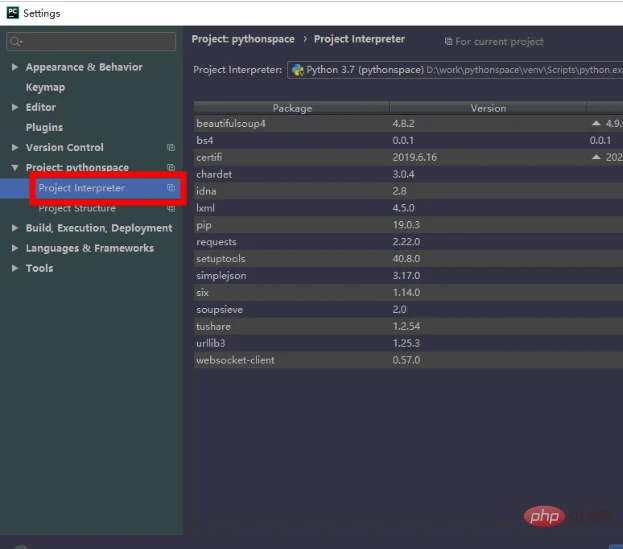This screenshot has height=549, width=623.
Task: Collapse the Project: pythonspace section
Action: [15, 168]
